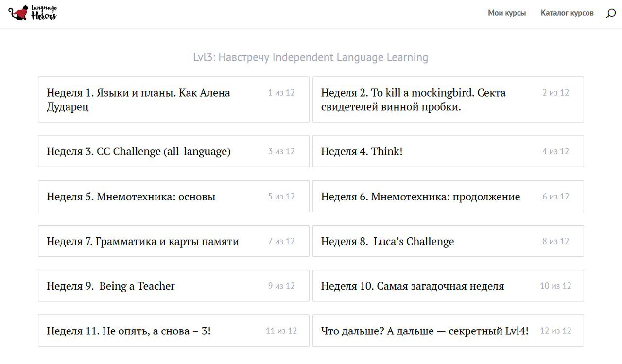Click the '2 из 12' counter
622x364 pixels.
[555, 92]
